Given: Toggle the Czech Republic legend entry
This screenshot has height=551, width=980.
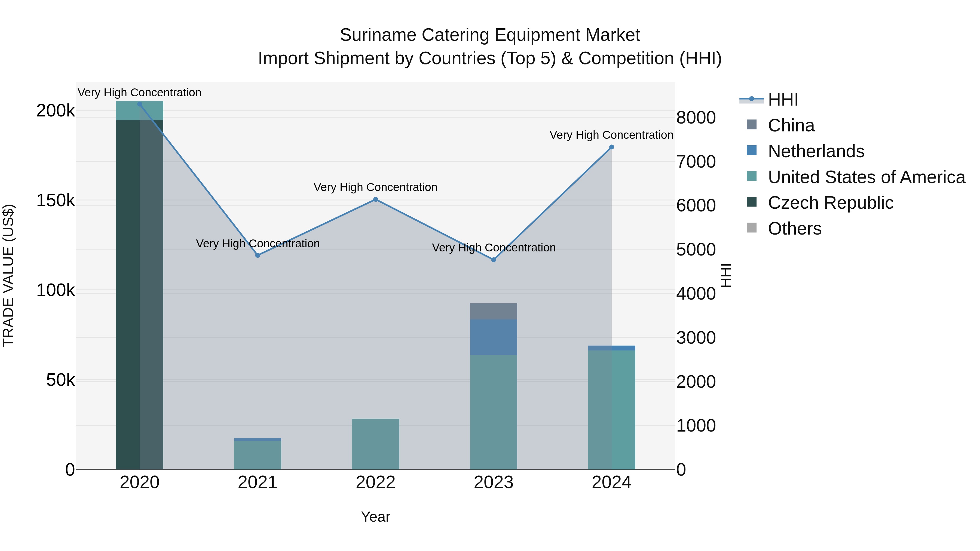Looking at the screenshot, I should pyautogui.click(x=819, y=203).
